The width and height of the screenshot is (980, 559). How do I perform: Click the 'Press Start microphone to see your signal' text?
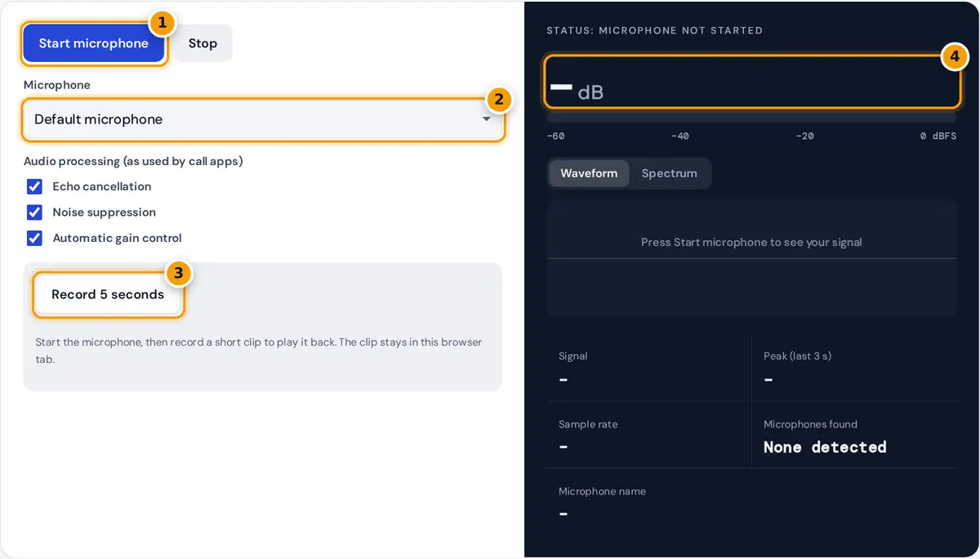coord(751,242)
